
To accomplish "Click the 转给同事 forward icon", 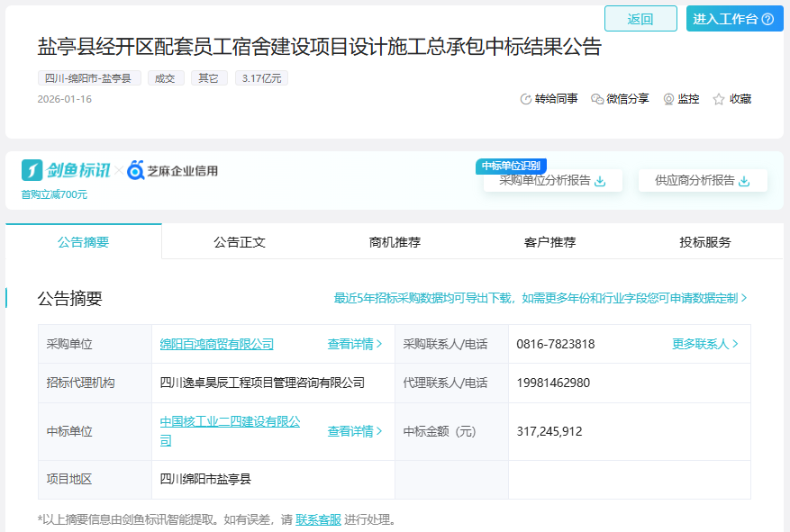I will coord(526,99).
